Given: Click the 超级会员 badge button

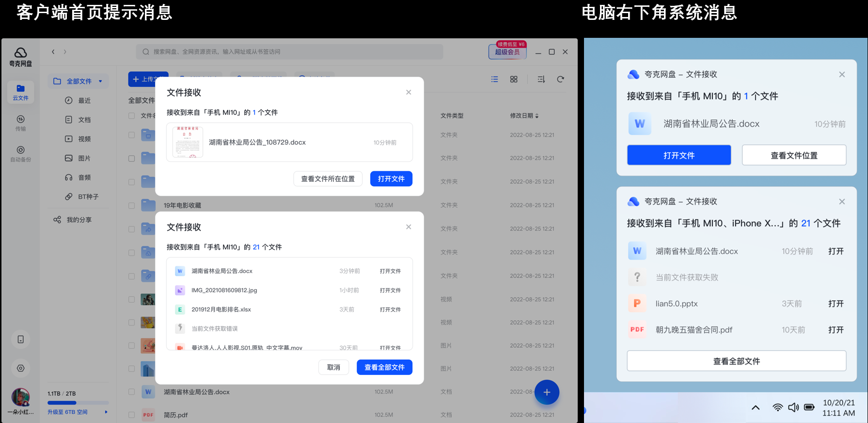Looking at the screenshot, I should pyautogui.click(x=507, y=52).
